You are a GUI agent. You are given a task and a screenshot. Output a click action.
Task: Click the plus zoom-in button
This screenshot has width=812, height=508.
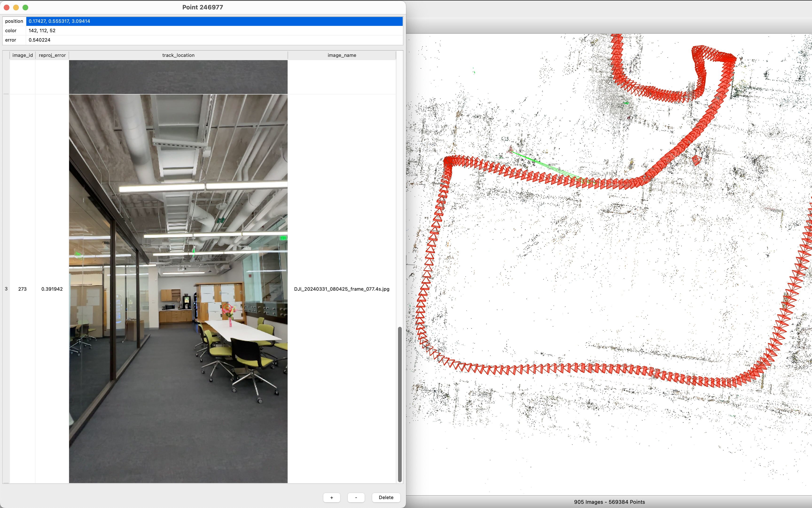point(332,497)
